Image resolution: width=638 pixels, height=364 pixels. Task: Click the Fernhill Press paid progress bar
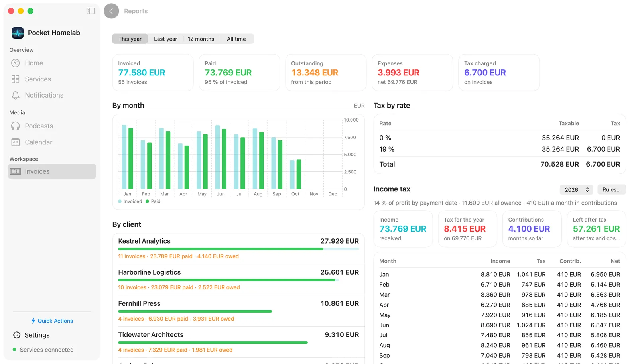tap(195, 311)
